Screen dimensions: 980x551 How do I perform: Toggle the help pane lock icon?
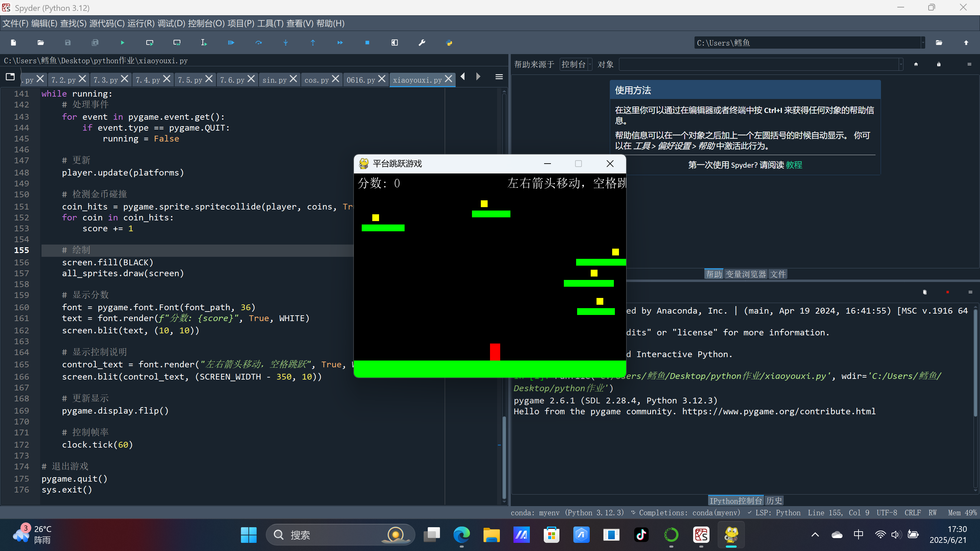click(x=938, y=64)
